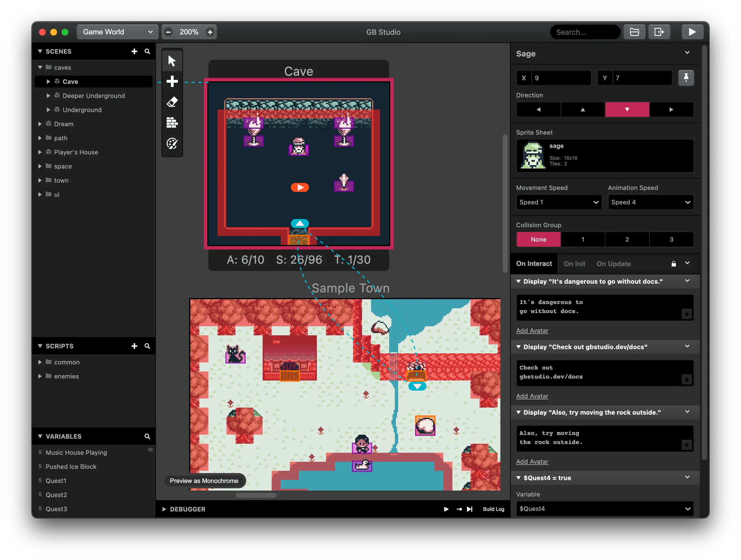Click the pin actor position icon

click(686, 78)
